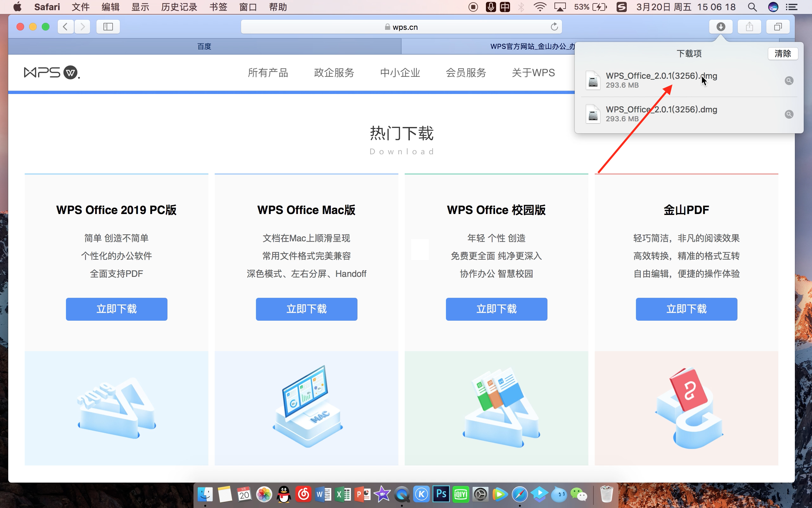Click the Sogou input method icon
The width and height of the screenshot is (812, 508).
pos(621,7)
